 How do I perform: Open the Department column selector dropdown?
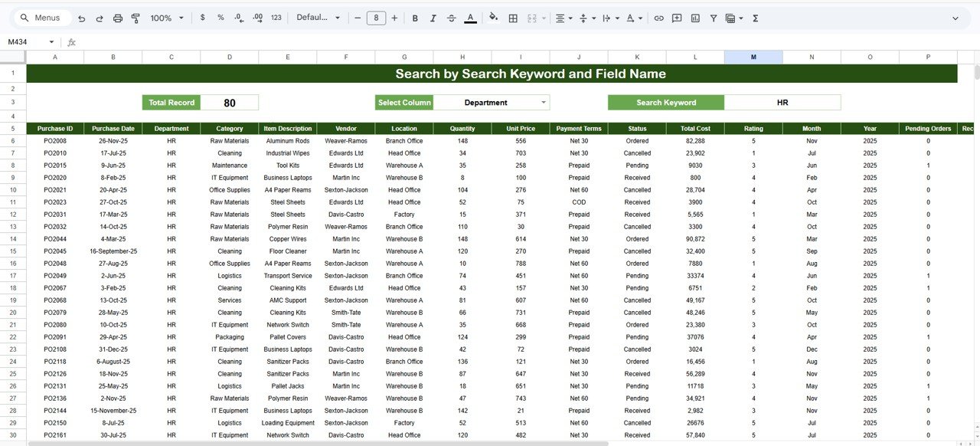point(544,102)
